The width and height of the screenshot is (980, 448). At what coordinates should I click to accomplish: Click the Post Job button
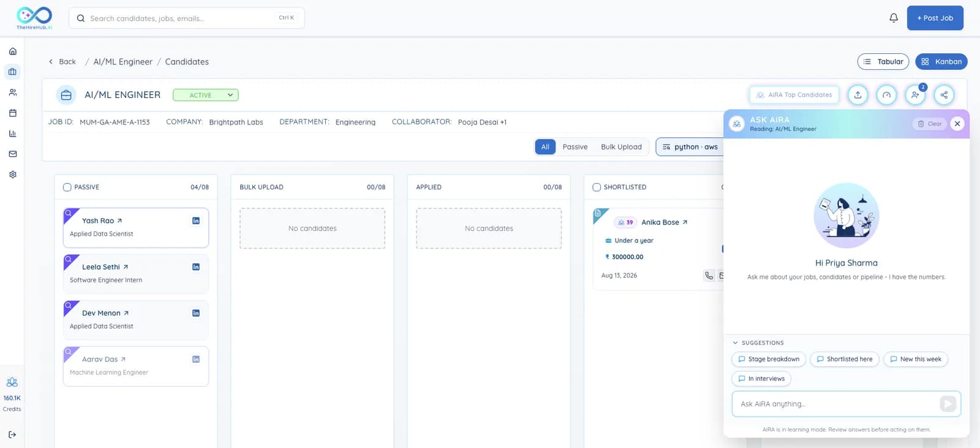coord(935,18)
